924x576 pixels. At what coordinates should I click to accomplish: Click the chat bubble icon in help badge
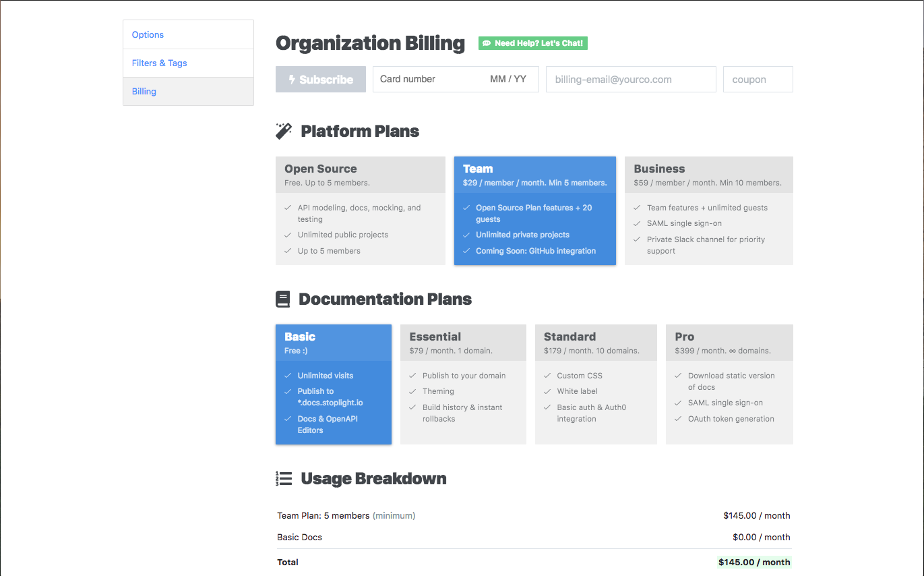(x=487, y=43)
